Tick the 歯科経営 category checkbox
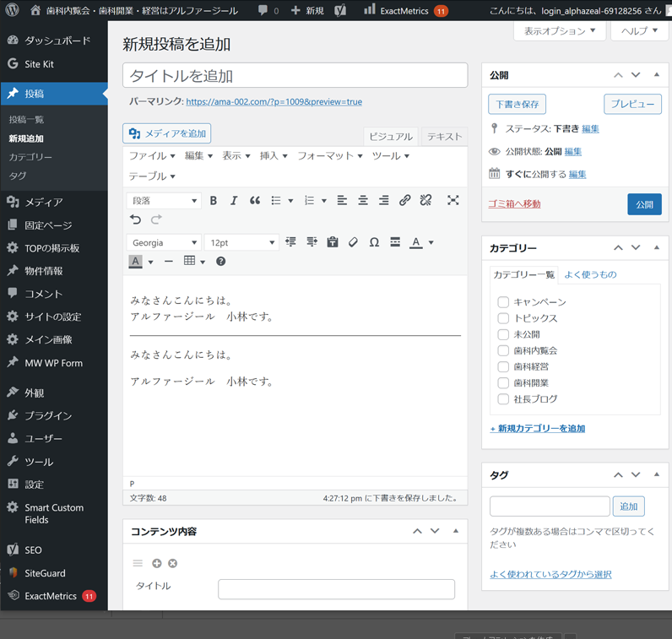The image size is (672, 639). pos(503,367)
